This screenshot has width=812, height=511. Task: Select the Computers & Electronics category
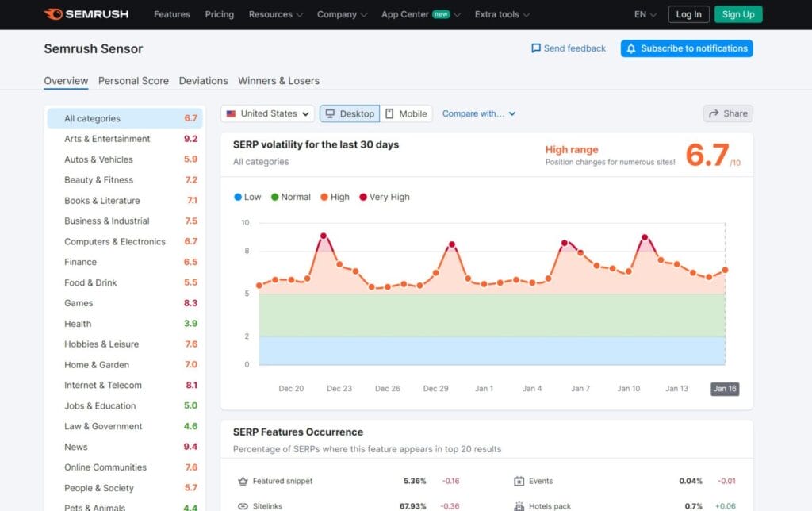click(x=124, y=241)
